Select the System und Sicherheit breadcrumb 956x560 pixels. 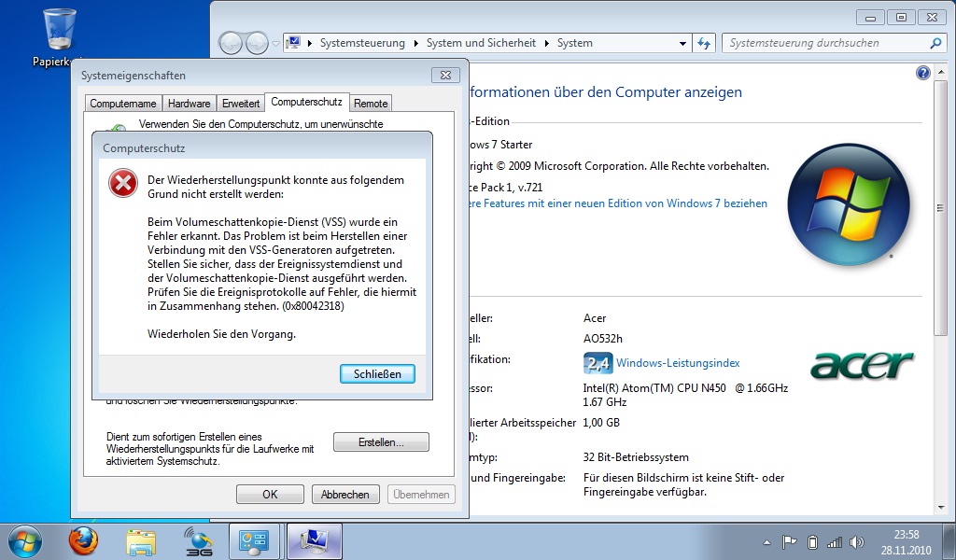(481, 43)
